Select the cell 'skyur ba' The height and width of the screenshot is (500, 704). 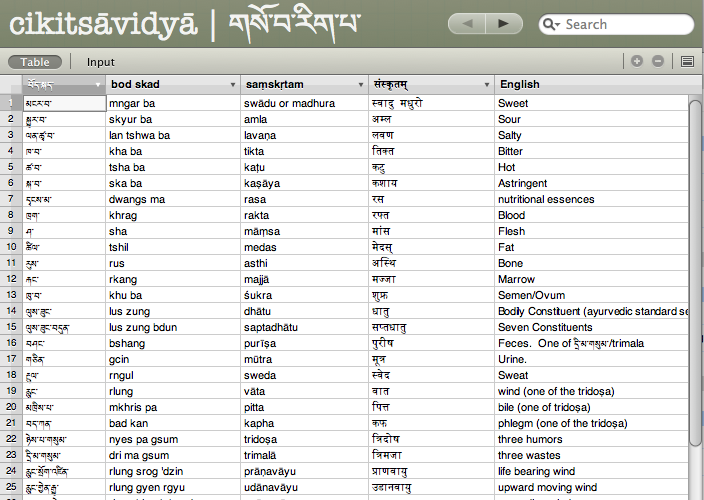pyautogui.click(x=173, y=119)
